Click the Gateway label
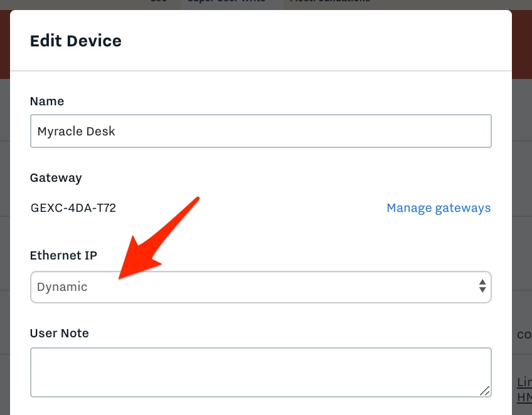The width and height of the screenshot is (532, 415). click(56, 178)
